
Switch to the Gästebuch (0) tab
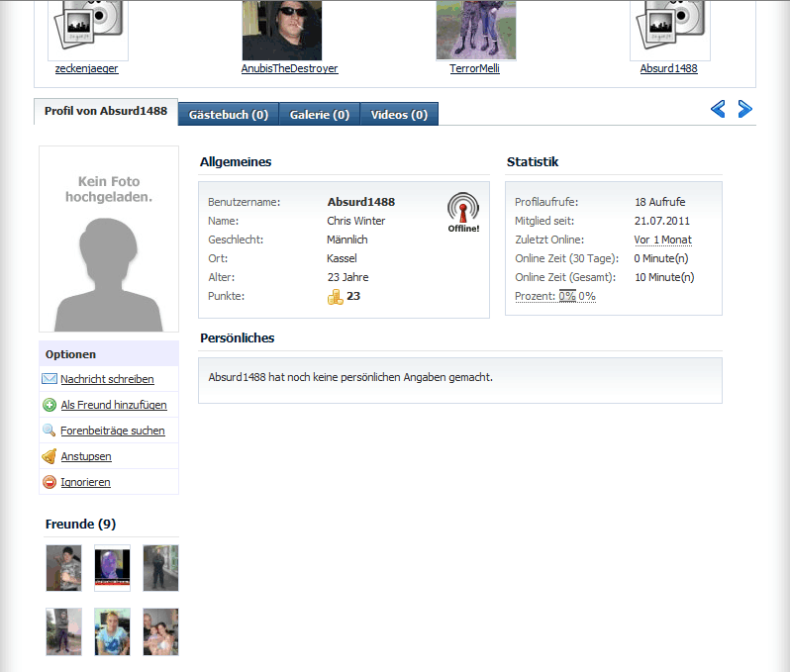coord(229,115)
